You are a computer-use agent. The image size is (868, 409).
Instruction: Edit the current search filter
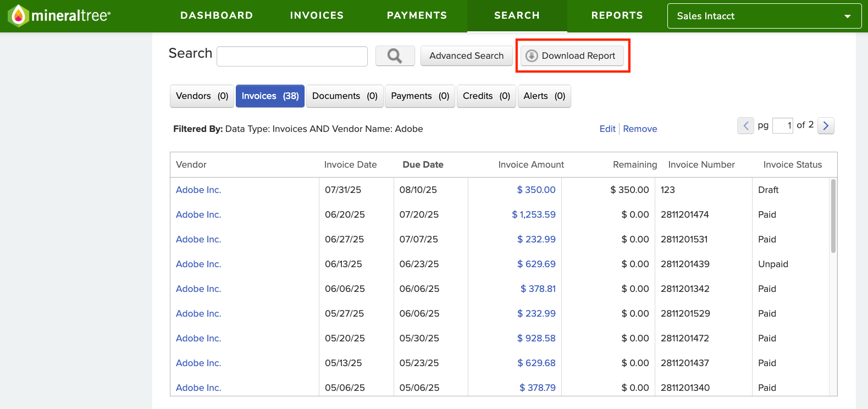[x=607, y=129]
